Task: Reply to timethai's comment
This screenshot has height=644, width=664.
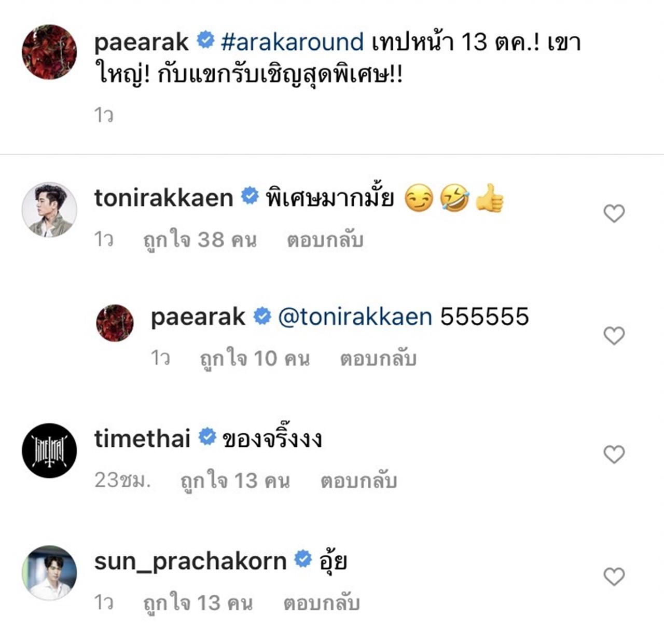Action: 358,481
